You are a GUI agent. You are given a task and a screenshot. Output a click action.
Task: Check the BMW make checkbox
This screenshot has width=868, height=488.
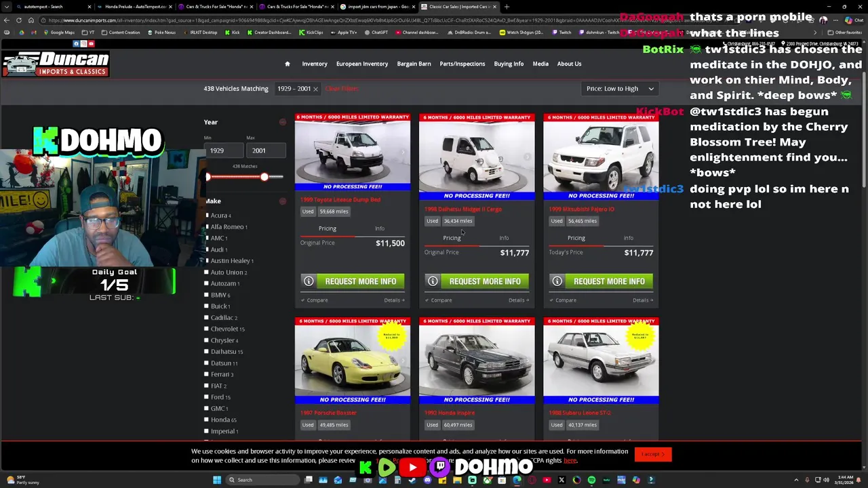click(207, 295)
